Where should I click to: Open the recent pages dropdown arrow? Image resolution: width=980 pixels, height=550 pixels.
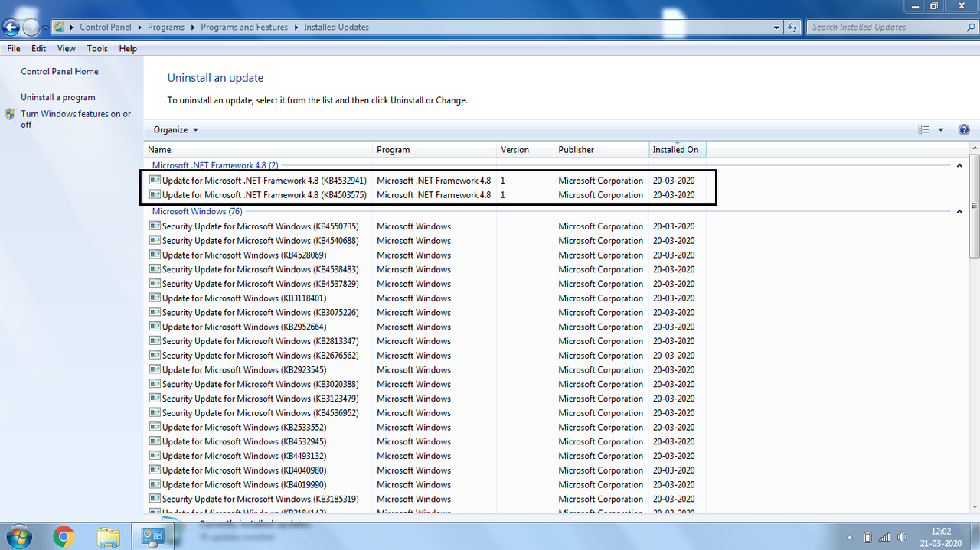[45, 28]
